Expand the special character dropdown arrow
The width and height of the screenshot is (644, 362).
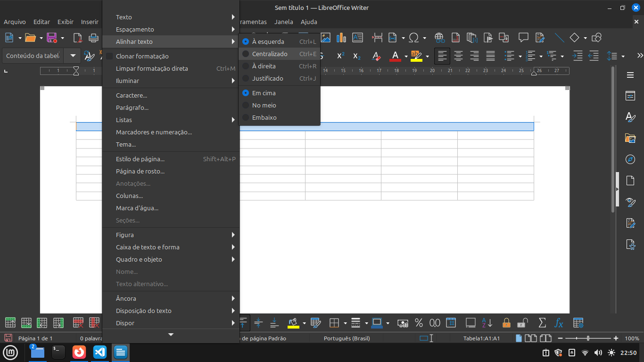(424, 38)
